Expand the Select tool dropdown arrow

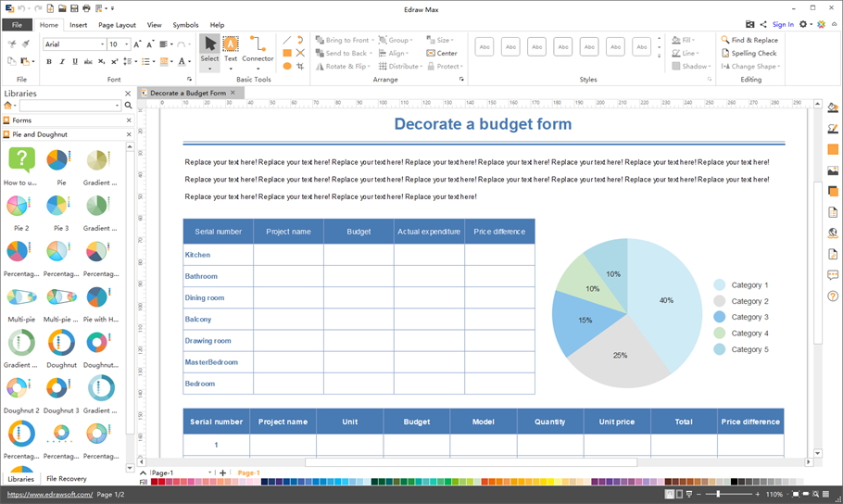coord(210,69)
